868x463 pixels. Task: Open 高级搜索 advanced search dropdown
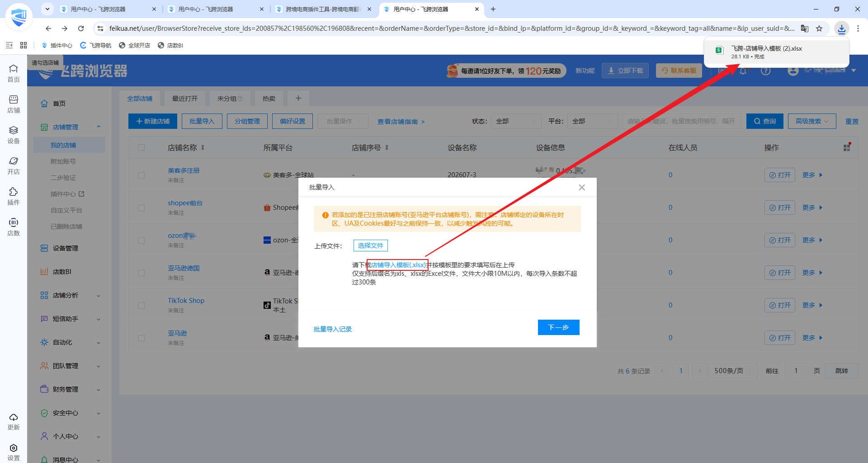(812, 121)
